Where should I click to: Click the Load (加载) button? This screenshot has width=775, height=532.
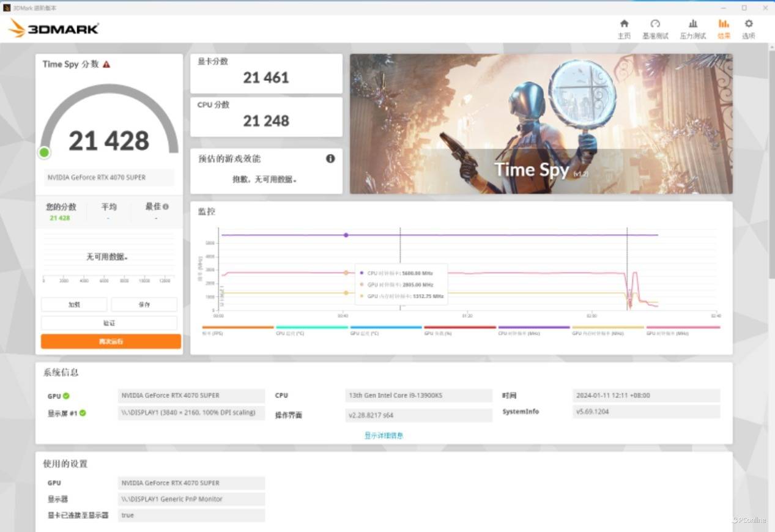point(74,305)
